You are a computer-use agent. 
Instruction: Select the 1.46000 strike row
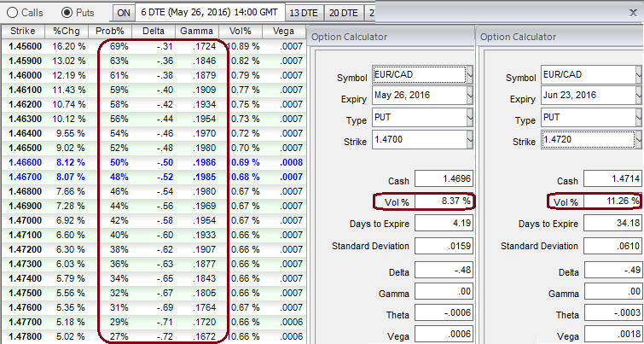point(154,75)
